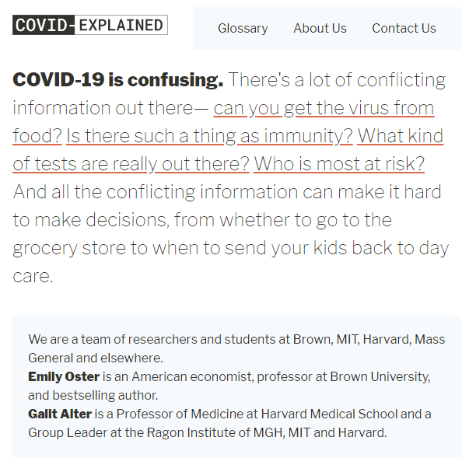Image resolution: width=476 pixels, height=472 pixels.
Task: Click Galit Alter's bolded name
Action: pos(60,414)
